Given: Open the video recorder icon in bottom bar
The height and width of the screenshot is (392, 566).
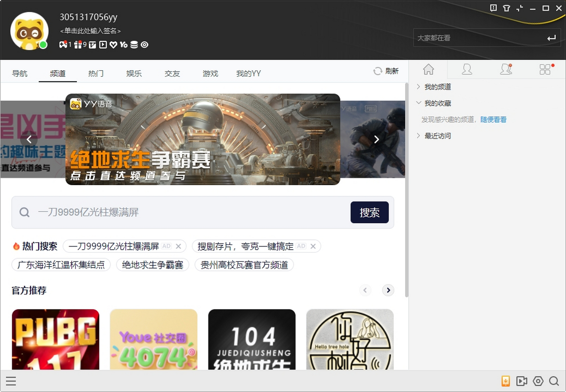Looking at the screenshot, I should [522, 381].
